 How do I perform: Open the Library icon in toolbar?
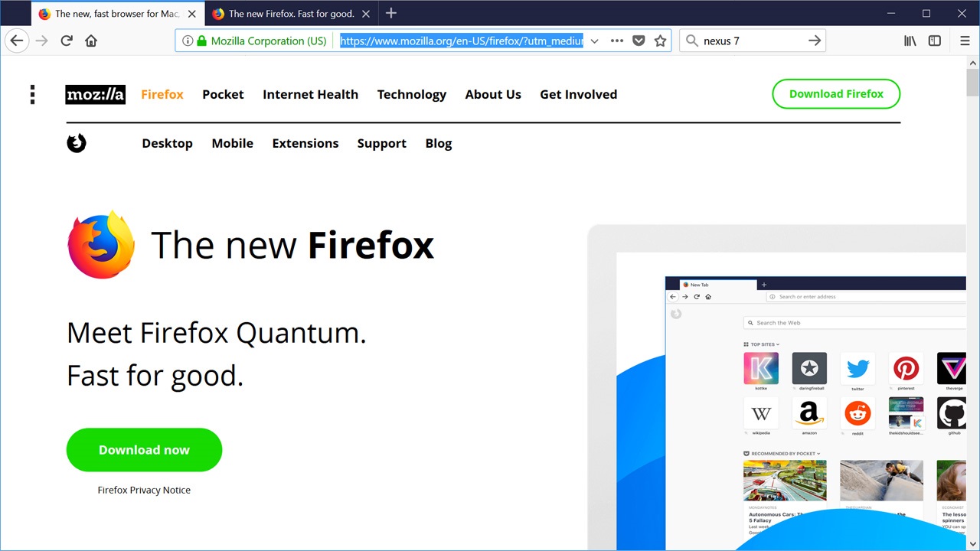(x=910, y=41)
